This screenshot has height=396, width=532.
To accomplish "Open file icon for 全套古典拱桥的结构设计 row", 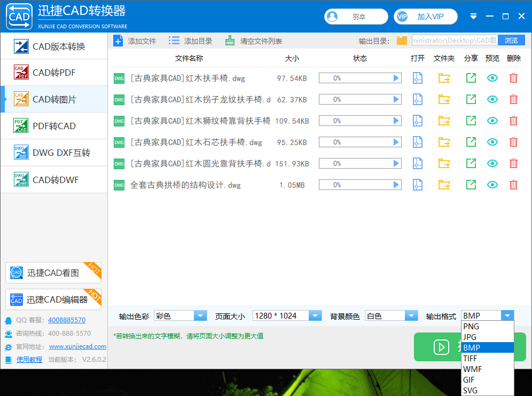I will (x=417, y=185).
